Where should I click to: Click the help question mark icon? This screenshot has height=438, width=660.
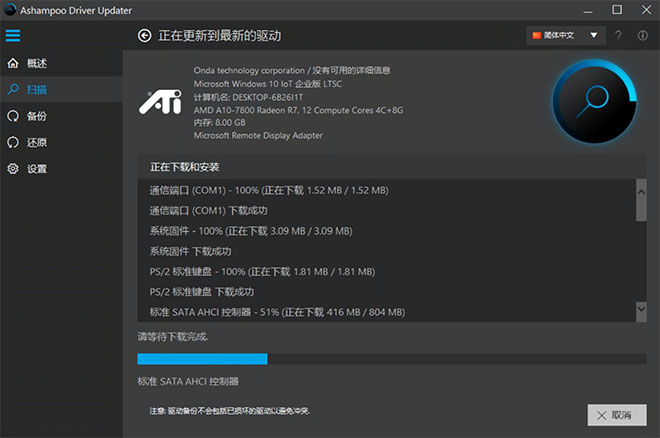pyautogui.click(x=618, y=35)
